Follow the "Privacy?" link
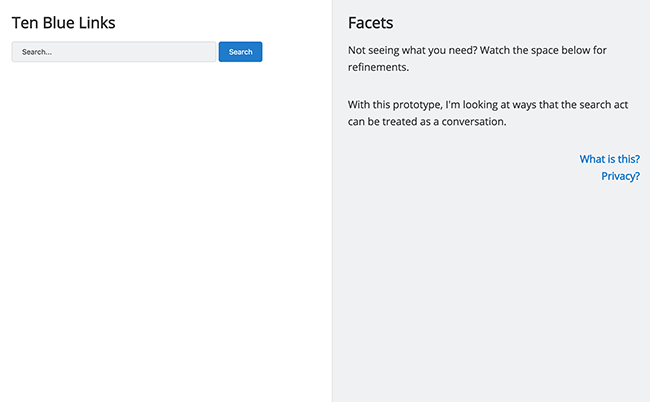This screenshot has width=650, height=402. (x=620, y=176)
